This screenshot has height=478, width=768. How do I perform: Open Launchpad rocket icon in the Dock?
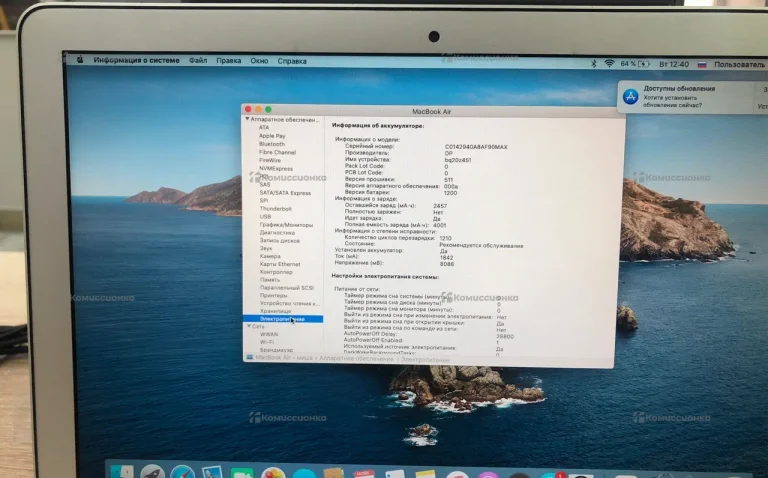[x=152, y=472]
